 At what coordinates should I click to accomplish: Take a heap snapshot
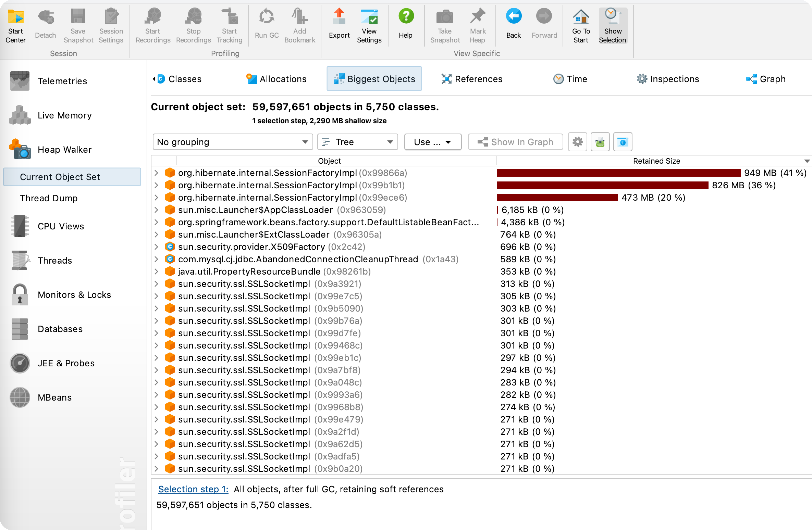(x=444, y=24)
